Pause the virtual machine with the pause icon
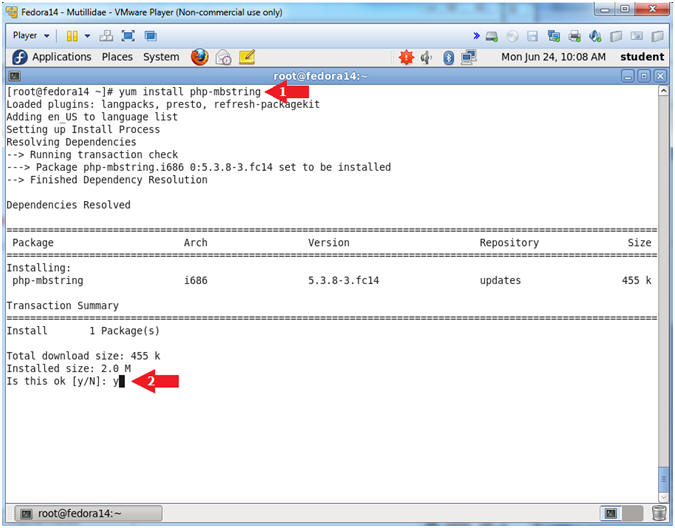Image resolution: width=675 pixels, height=528 pixels. 72,36
